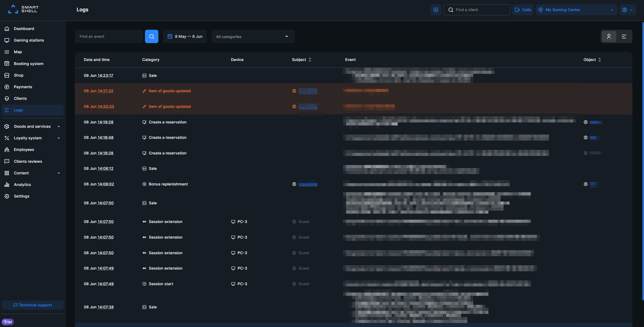
Task: Open the 8 May — 8 Jun date range
Action: (x=185, y=37)
